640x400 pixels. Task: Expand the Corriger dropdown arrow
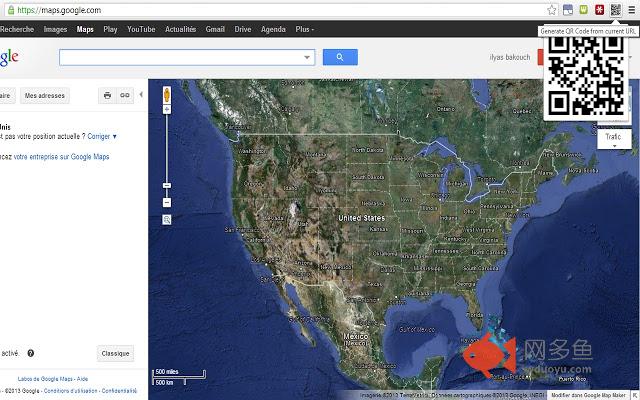[x=115, y=137]
